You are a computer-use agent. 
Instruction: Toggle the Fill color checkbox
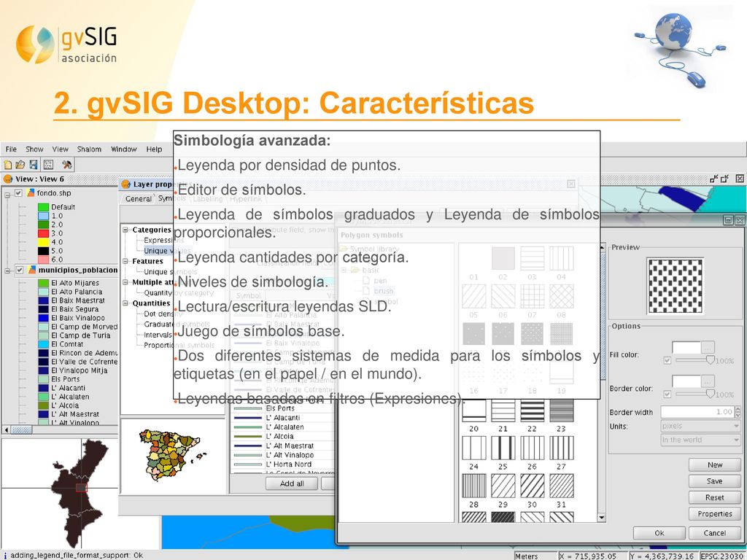[x=667, y=360]
